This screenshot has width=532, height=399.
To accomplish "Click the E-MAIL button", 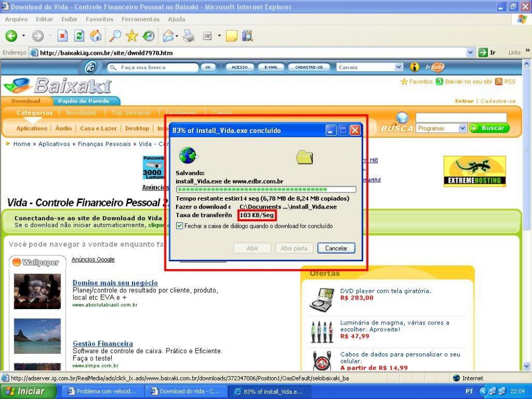I will coord(271,67).
